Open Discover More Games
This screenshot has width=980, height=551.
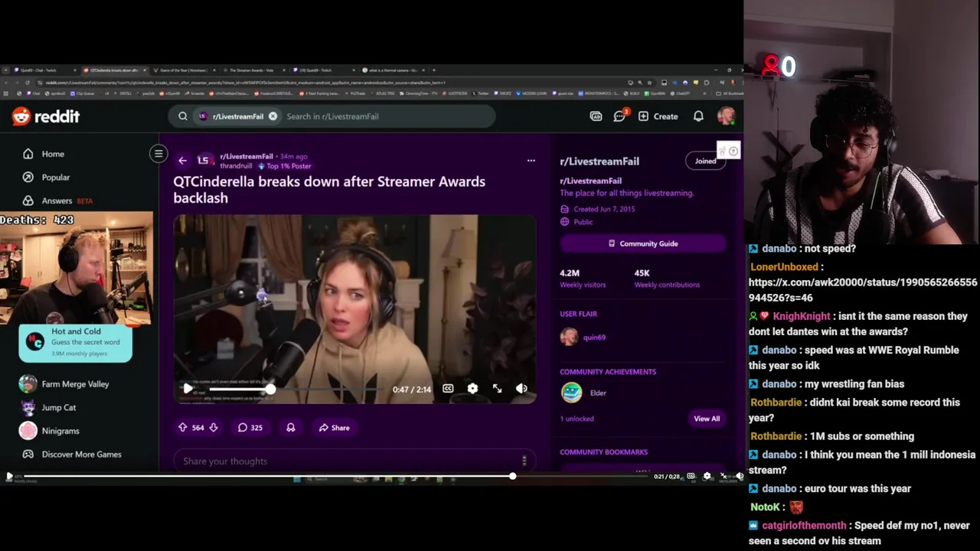click(72, 455)
